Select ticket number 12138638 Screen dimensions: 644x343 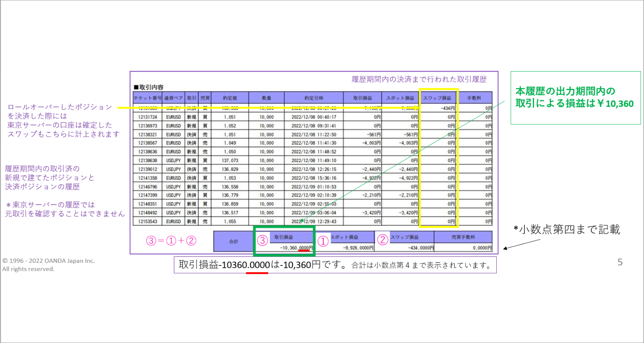(148, 160)
